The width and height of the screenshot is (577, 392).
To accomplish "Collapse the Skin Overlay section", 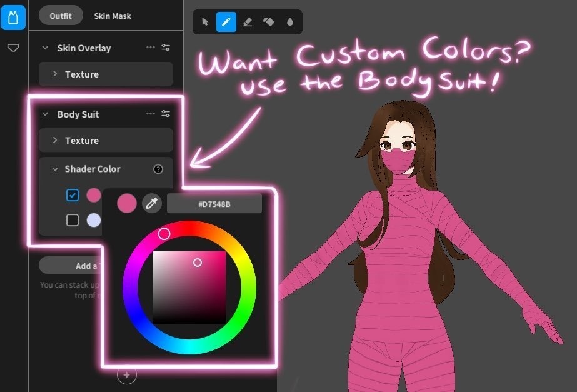I will coord(44,48).
